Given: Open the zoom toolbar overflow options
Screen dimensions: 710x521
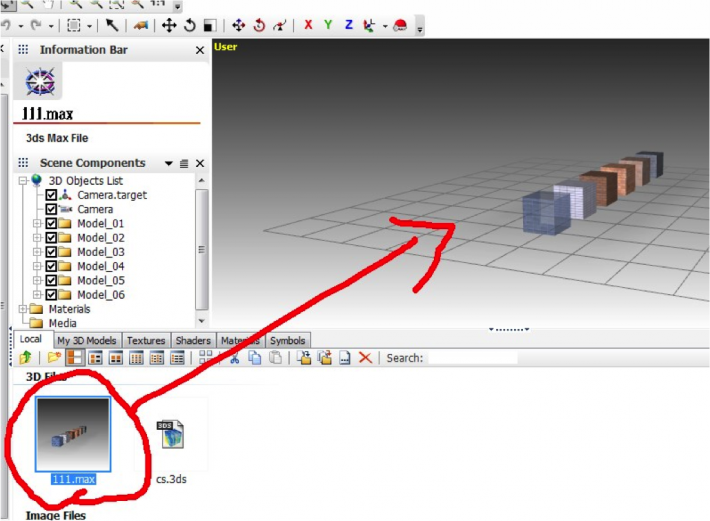Looking at the screenshot, I should coord(178,6).
